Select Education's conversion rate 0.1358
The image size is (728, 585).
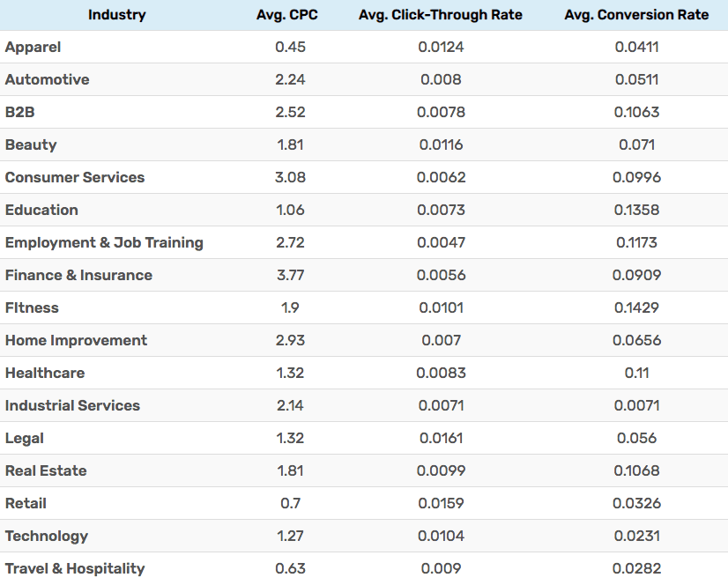point(636,210)
